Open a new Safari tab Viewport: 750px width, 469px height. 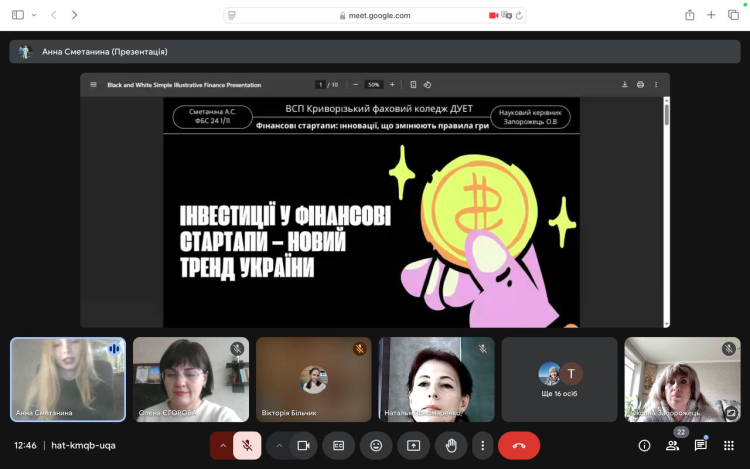point(711,15)
